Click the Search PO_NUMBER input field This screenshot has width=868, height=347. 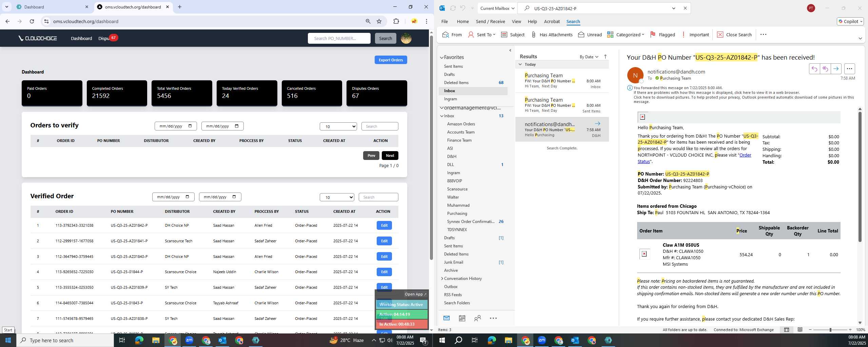(339, 38)
